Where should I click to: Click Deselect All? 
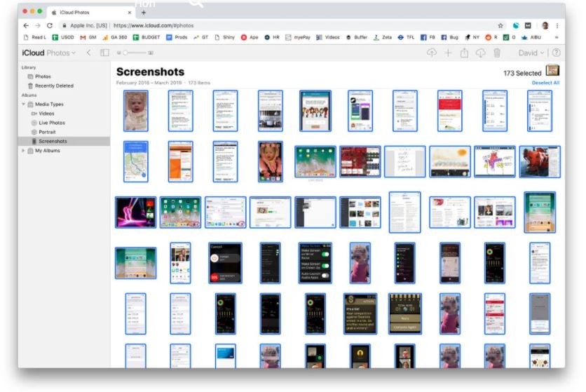(x=545, y=83)
